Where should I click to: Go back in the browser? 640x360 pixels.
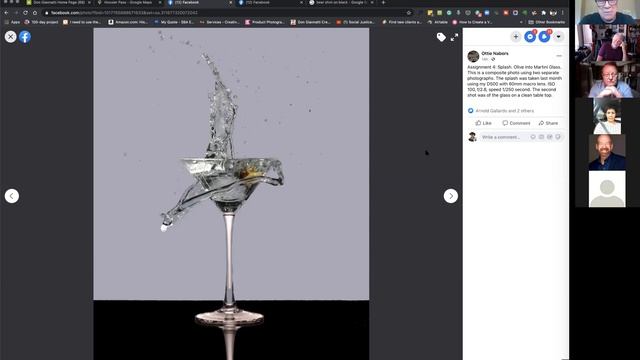[6, 13]
